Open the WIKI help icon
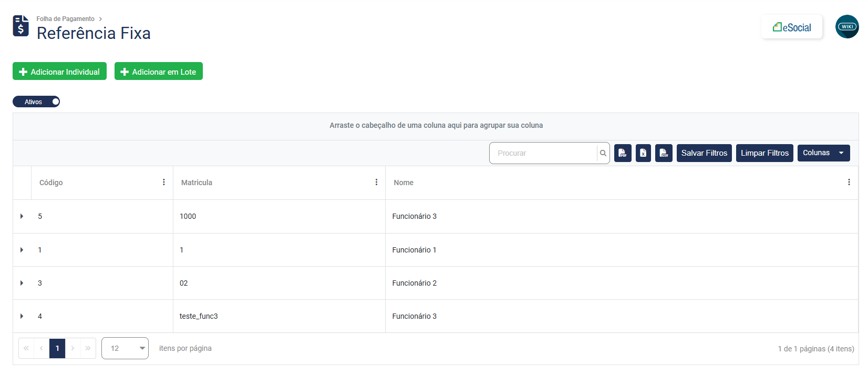 coord(847,26)
